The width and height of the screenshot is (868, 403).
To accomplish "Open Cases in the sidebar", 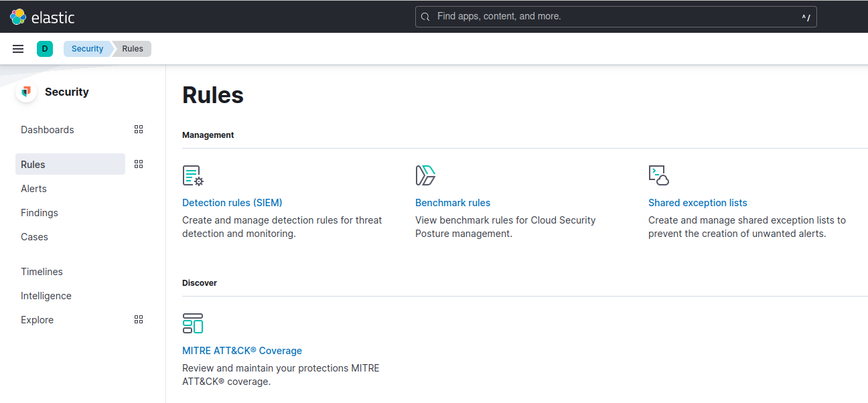I will pos(34,237).
